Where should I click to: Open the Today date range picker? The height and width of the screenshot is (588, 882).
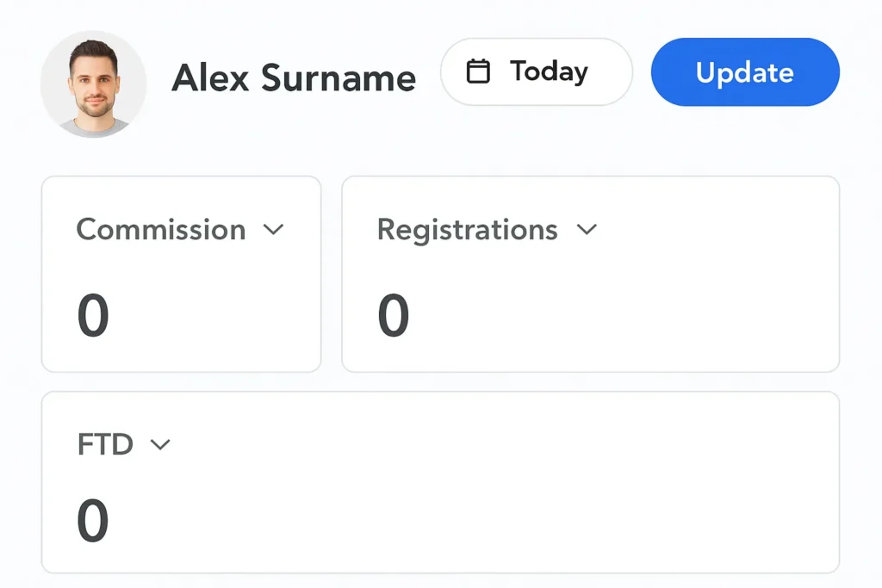point(536,71)
